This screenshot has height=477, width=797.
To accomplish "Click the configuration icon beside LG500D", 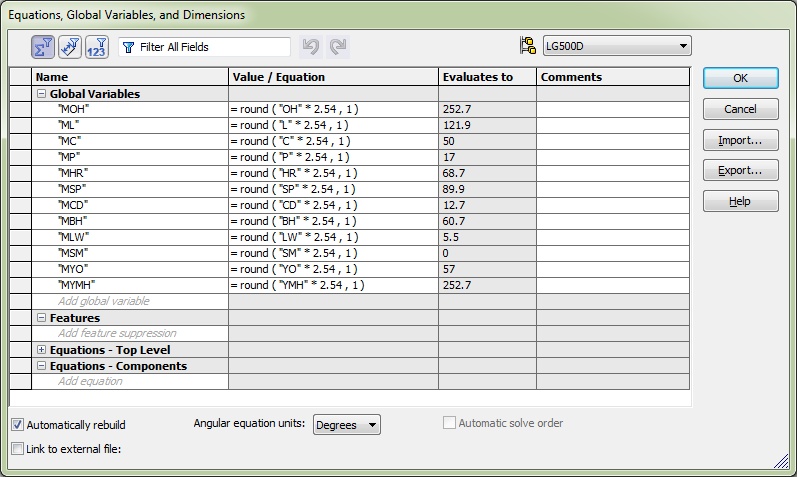I will coord(528,46).
